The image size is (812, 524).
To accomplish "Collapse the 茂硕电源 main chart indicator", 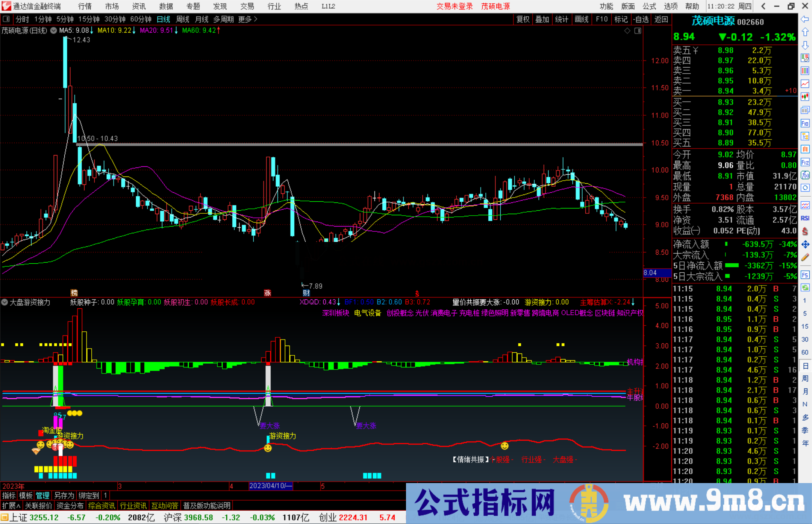I will pos(53,30).
